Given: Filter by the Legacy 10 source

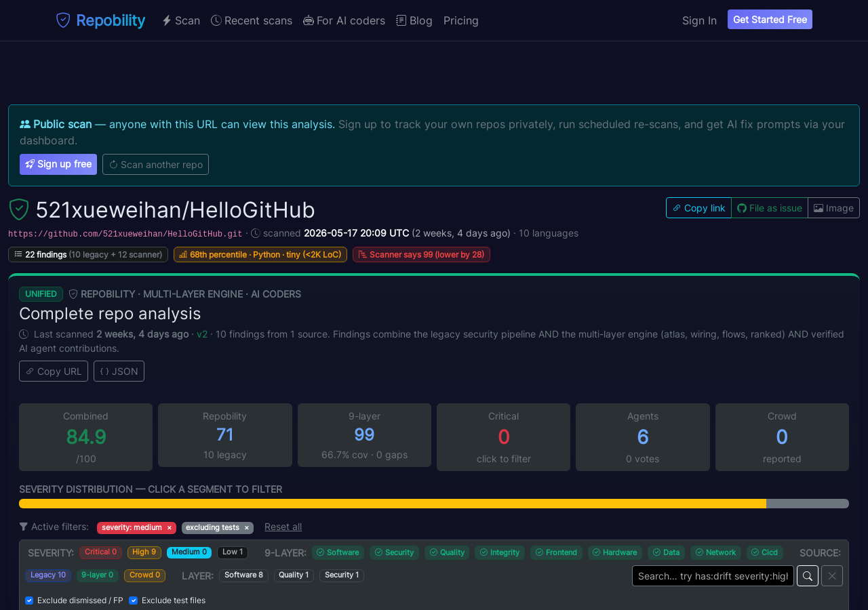Looking at the screenshot, I should [x=48, y=575].
